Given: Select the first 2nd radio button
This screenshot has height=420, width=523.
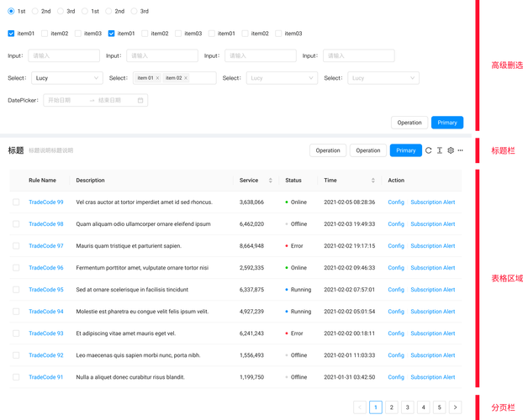Looking at the screenshot, I should (35, 11).
